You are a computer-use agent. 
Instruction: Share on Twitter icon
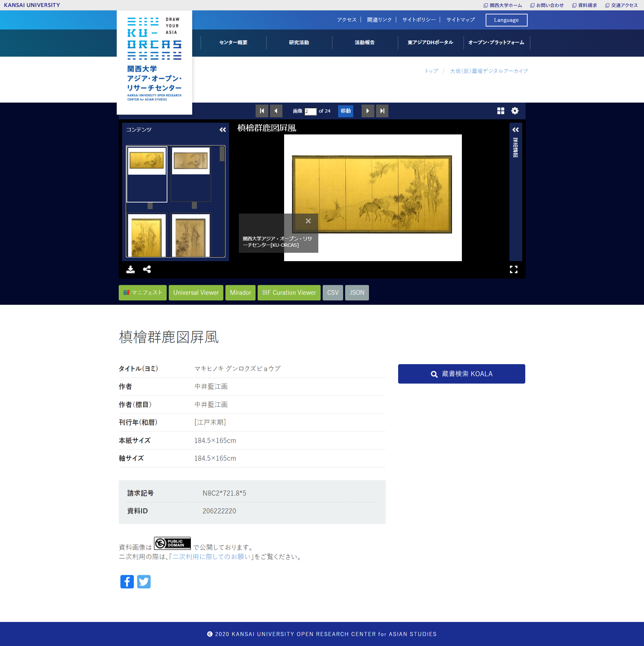click(144, 582)
